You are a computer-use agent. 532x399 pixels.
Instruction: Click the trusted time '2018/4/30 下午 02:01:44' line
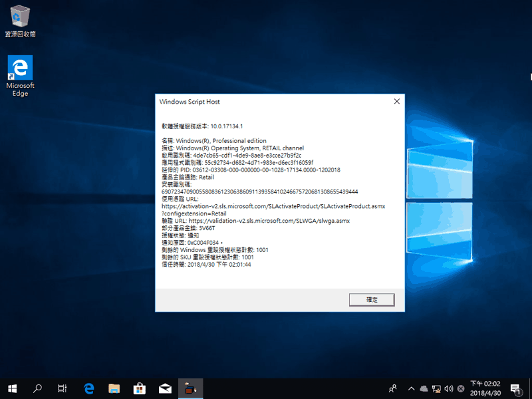click(x=206, y=265)
